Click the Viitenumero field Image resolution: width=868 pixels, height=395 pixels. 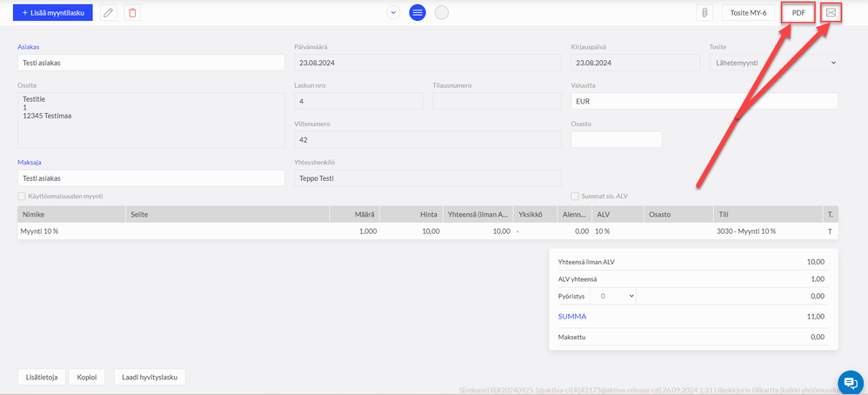(x=428, y=139)
